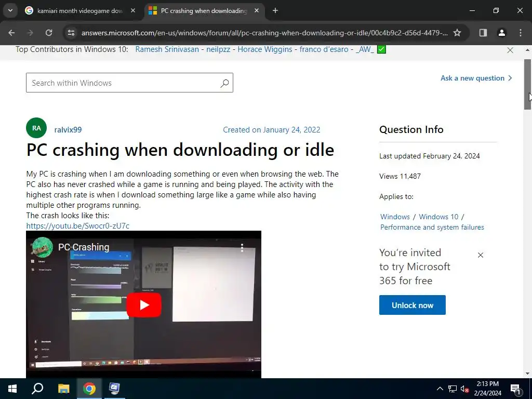Click the Unlock now button
This screenshot has width=532, height=399.
[412, 305]
